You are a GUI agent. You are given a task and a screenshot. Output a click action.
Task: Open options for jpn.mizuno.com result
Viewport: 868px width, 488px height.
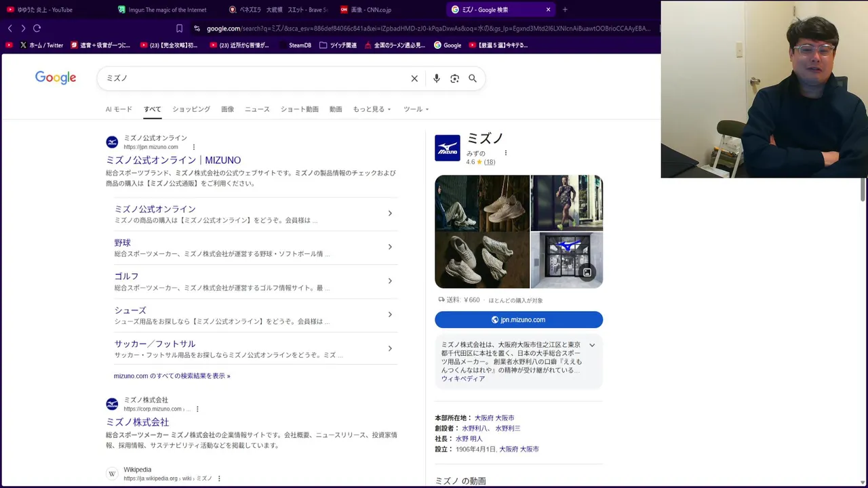(194, 147)
